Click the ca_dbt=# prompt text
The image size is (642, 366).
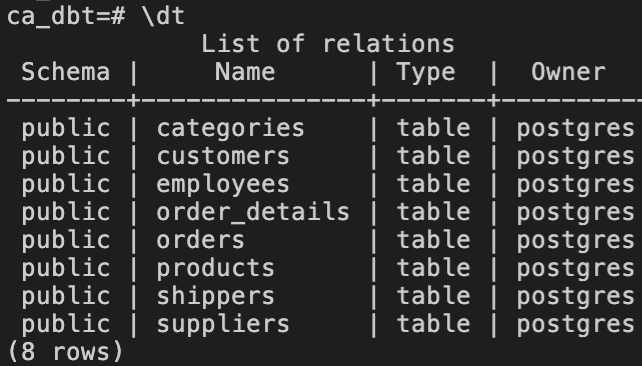[66, 17]
